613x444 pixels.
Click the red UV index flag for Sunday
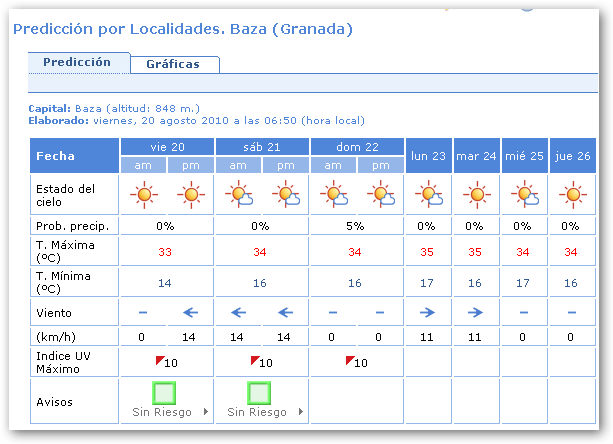click(x=349, y=359)
